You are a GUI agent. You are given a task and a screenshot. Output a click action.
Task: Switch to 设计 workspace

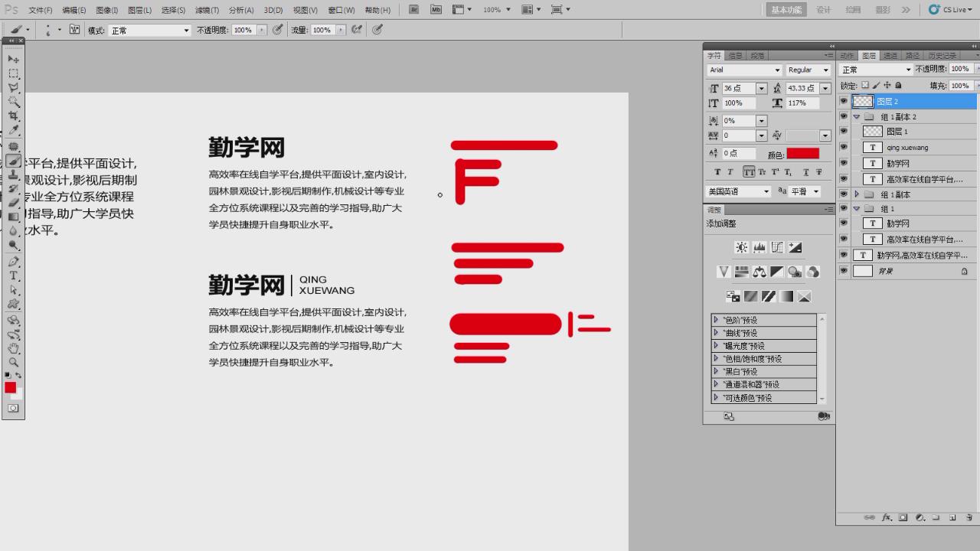pyautogui.click(x=824, y=10)
